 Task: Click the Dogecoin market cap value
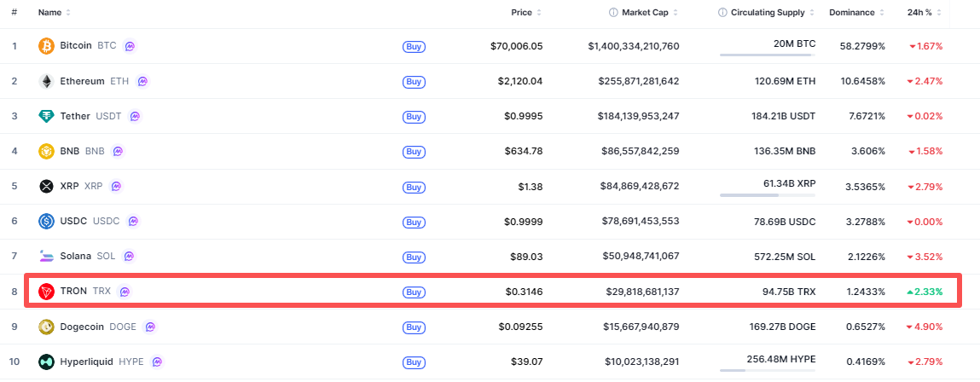(x=634, y=327)
